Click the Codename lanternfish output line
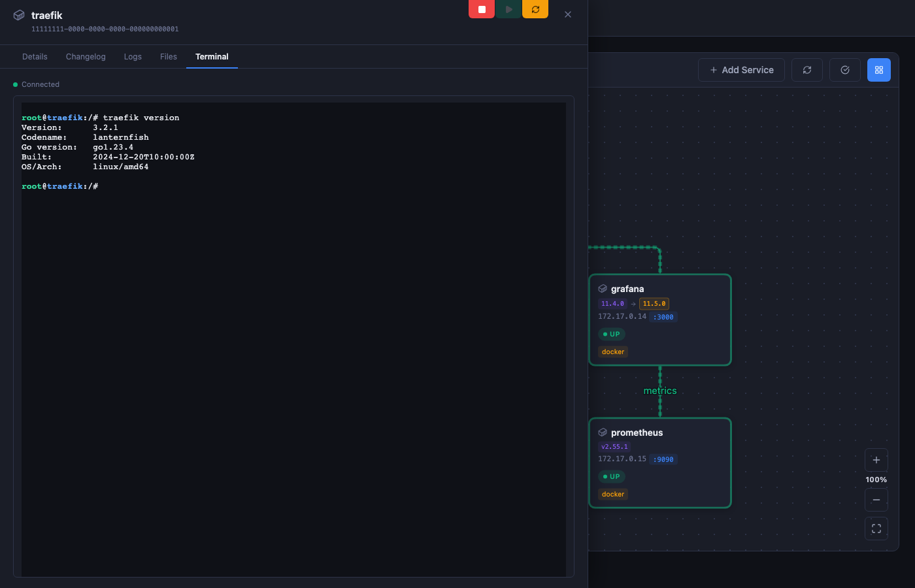The width and height of the screenshot is (915, 588). (x=85, y=137)
